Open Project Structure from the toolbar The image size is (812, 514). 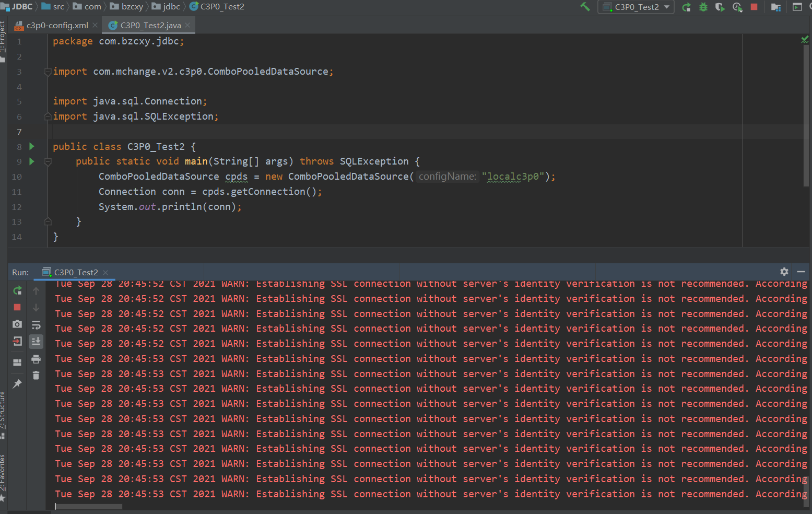click(x=776, y=7)
